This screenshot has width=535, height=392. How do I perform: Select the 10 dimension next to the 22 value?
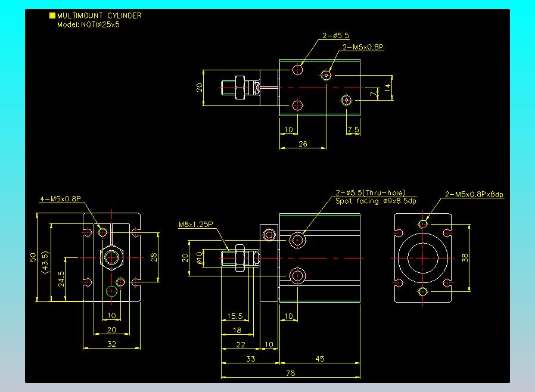269,344
